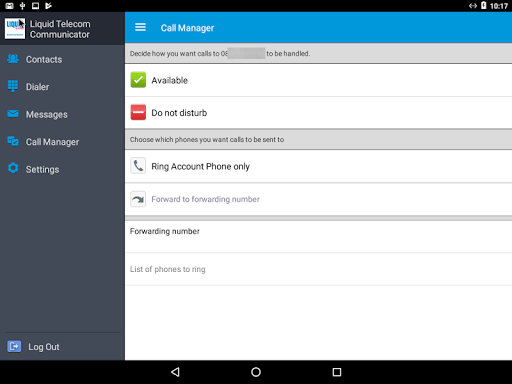
Task: Open List of phones to ring
Action: 318,269
